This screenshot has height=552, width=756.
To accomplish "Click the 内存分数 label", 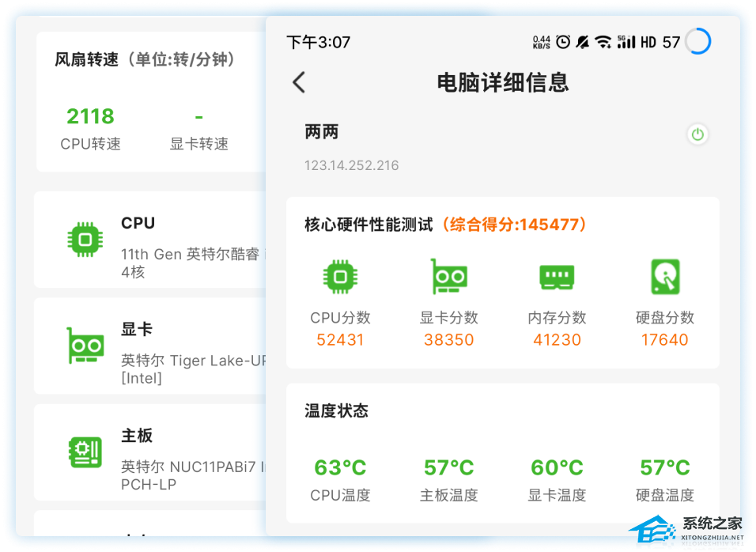I will (557, 318).
